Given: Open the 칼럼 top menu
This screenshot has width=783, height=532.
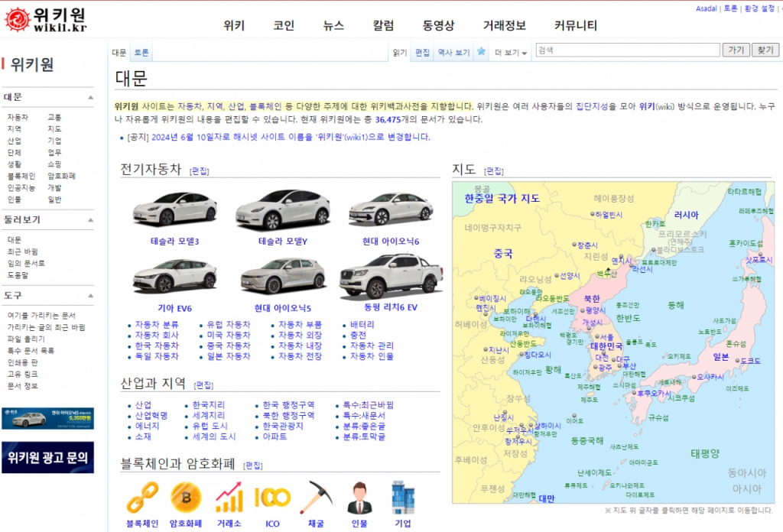Looking at the screenshot, I should click(x=384, y=25).
